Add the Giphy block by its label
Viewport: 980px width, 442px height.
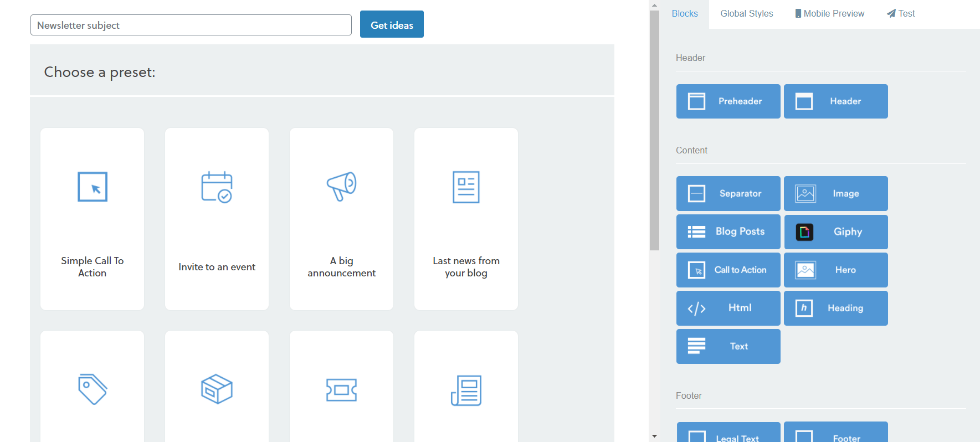click(848, 232)
